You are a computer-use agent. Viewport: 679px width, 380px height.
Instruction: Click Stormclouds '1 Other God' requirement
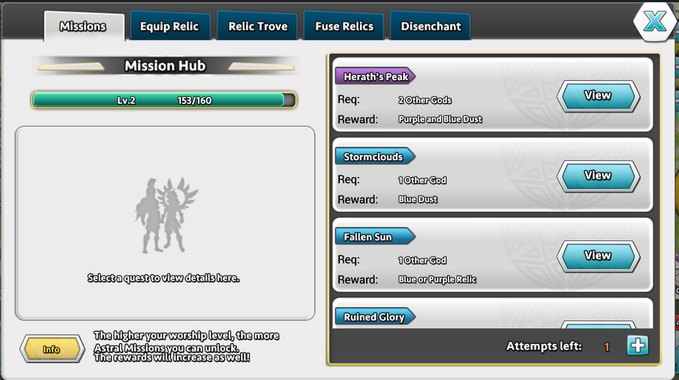(422, 180)
